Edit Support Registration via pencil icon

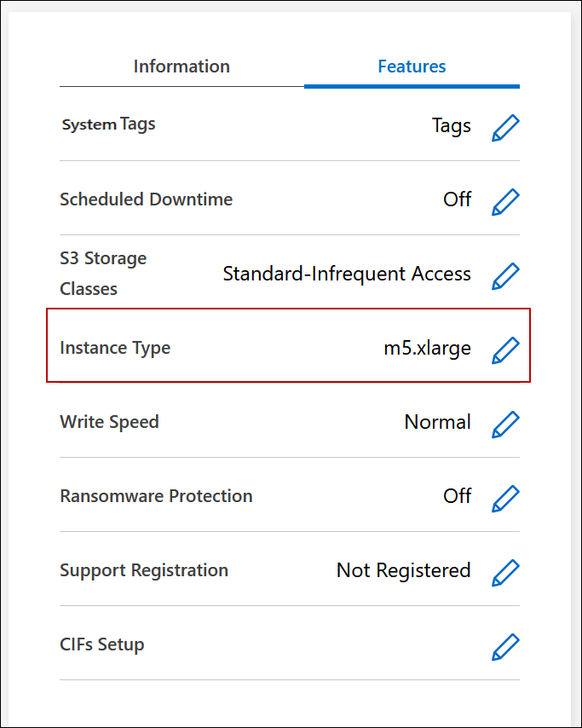point(505,572)
